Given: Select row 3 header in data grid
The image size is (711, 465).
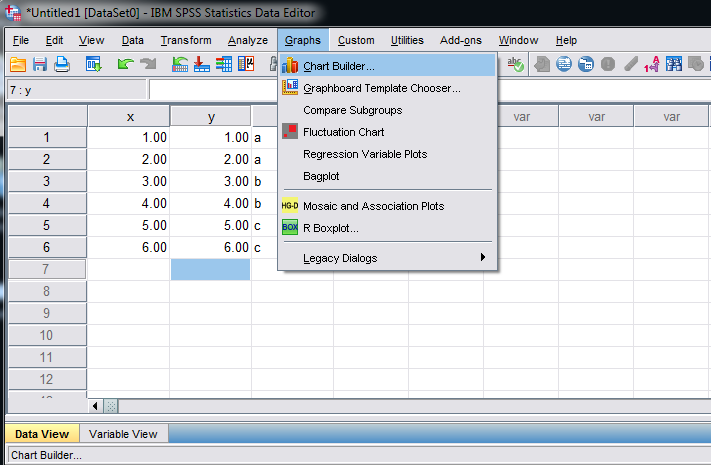Looking at the screenshot, I should click(46, 182).
